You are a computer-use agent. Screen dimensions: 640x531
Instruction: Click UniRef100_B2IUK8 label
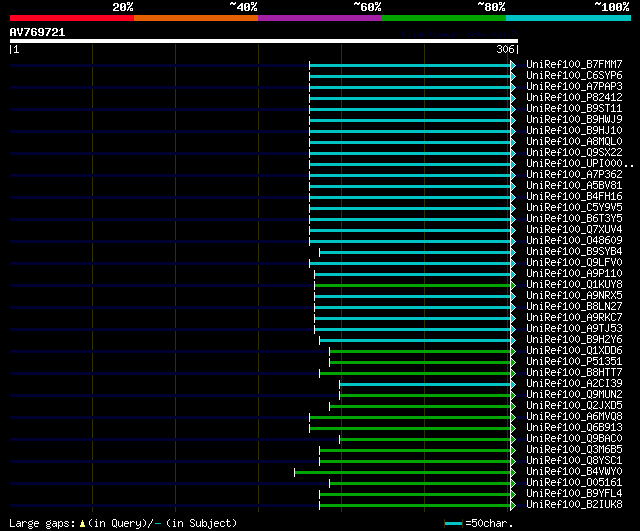(574, 505)
